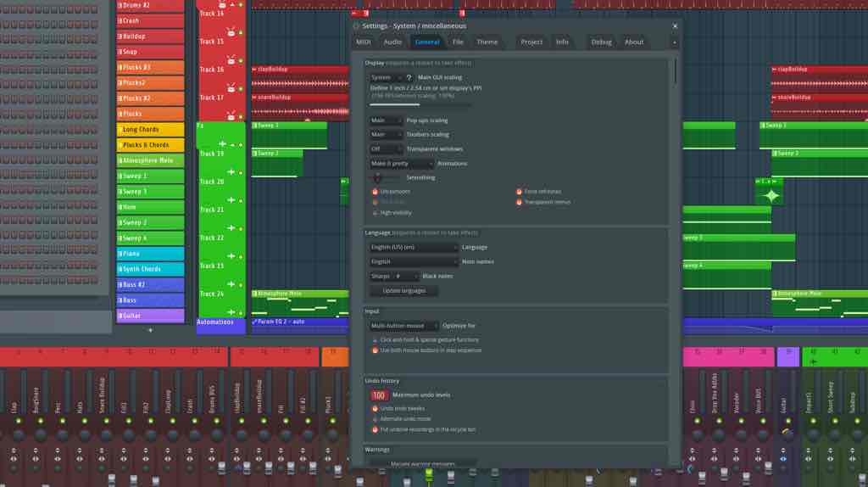868x487 pixels.
Task: Select the Long Chords pattern
Action: point(150,130)
